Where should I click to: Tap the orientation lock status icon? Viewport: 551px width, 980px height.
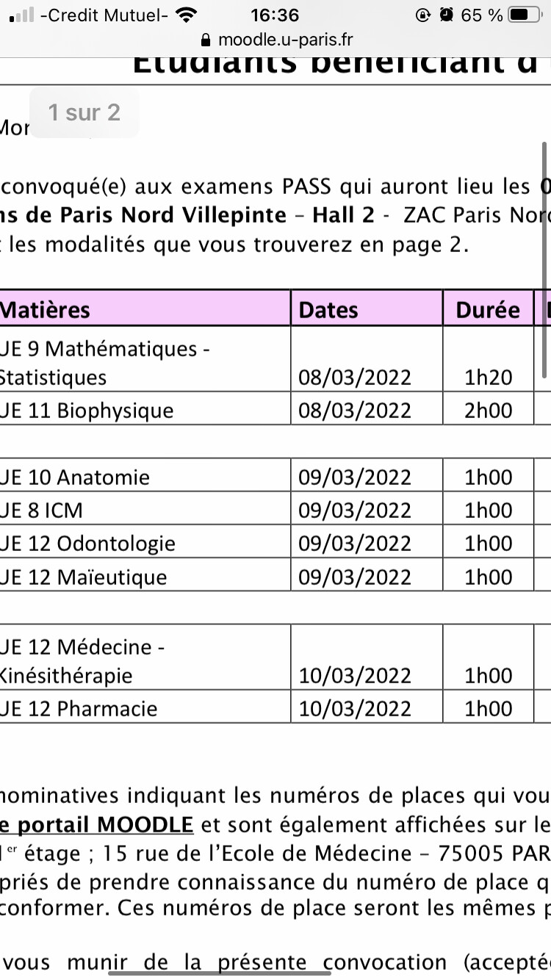[x=422, y=15]
